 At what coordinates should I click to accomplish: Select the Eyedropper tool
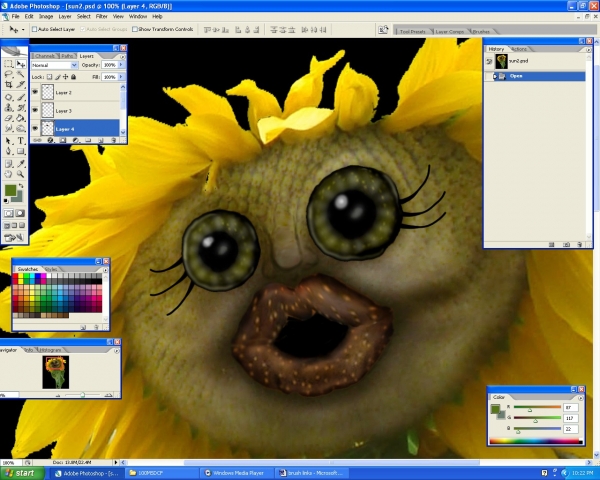point(21,164)
